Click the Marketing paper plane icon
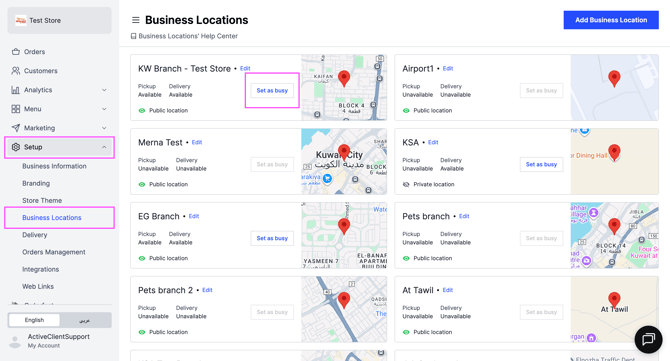 click(16, 128)
